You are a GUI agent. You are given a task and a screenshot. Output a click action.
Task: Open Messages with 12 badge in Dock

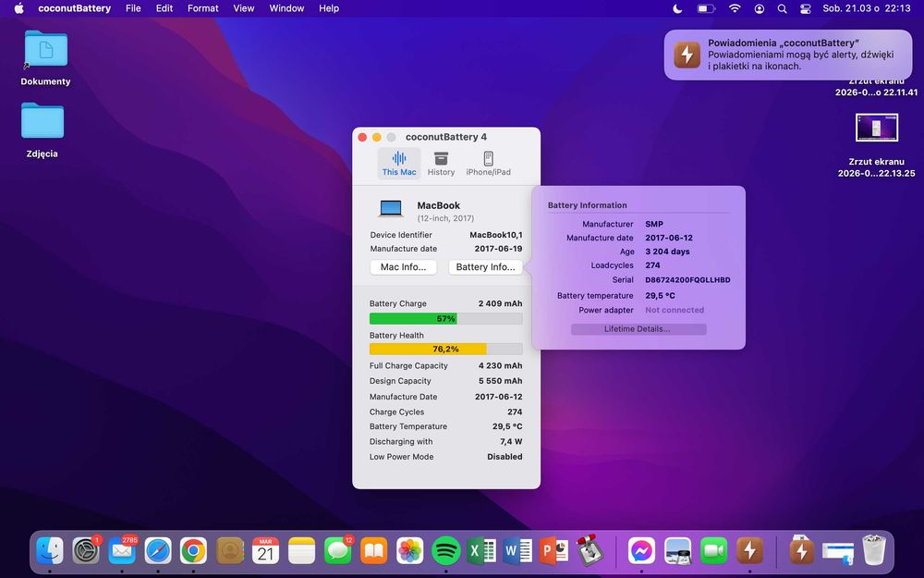coord(338,551)
